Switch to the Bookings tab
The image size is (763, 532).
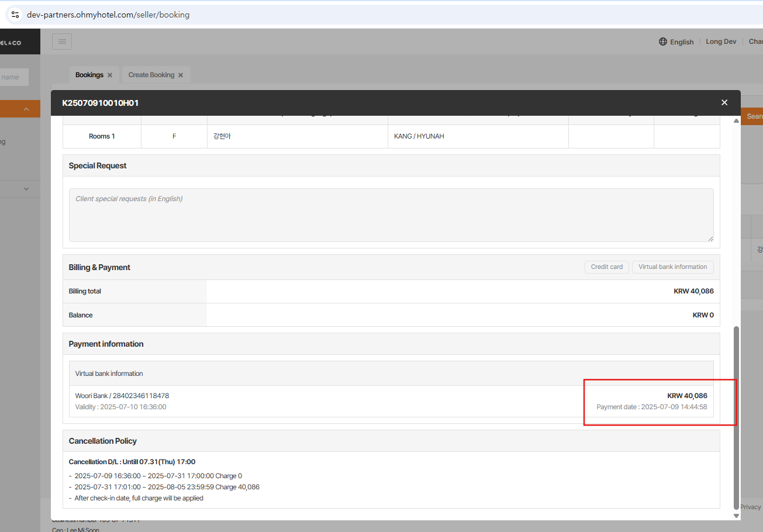tap(89, 75)
